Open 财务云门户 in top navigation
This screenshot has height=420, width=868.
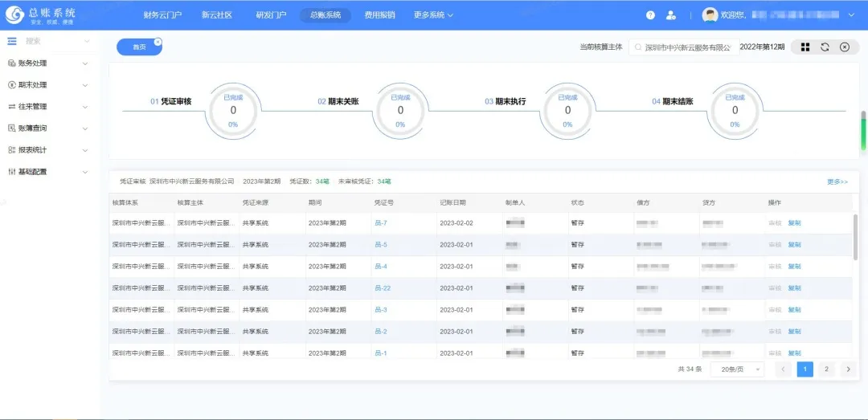pyautogui.click(x=162, y=15)
